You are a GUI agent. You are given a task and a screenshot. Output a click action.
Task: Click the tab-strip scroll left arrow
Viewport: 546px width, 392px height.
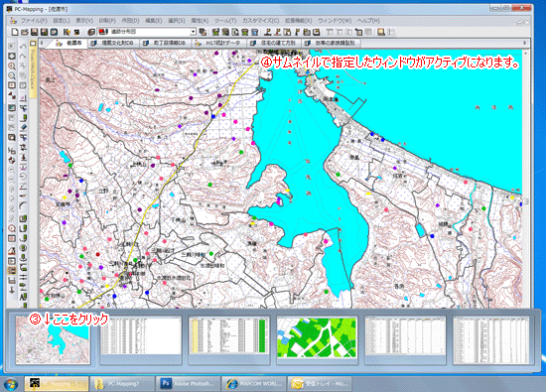(x=42, y=43)
